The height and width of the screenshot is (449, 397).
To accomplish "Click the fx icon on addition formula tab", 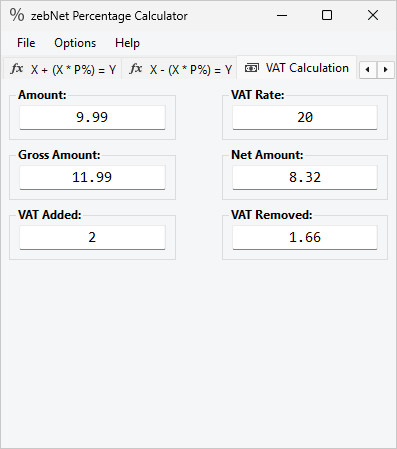I will (17, 68).
